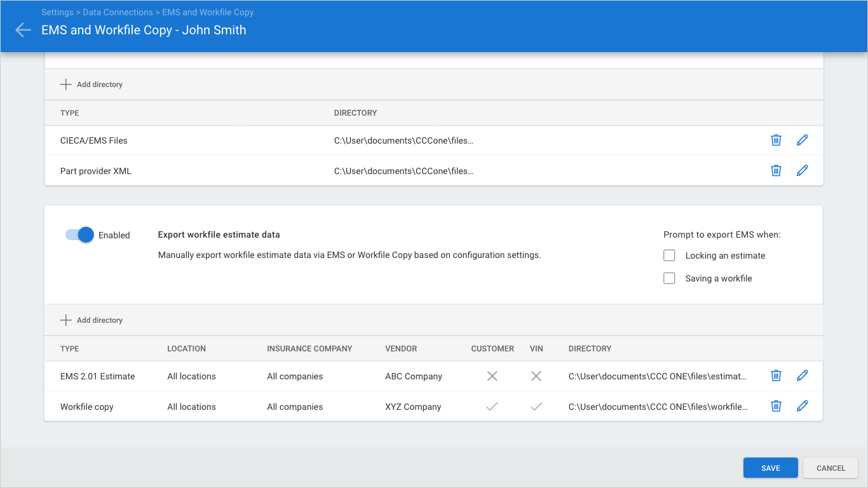The width and height of the screenshot is (868, 488).
Task: Open Data Connections in the breadcrumb
Action: [118, 12]
